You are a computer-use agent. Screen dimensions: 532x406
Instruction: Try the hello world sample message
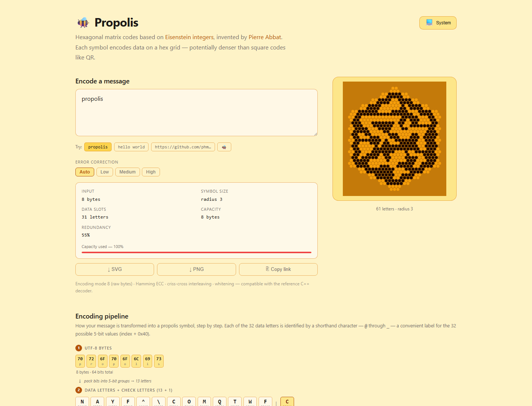pyautogui.click(x=131, y=147)
